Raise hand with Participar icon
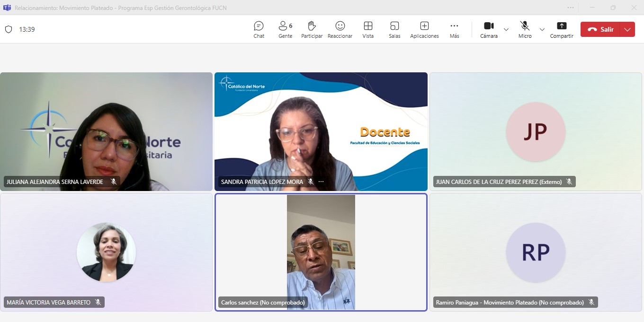Screen dimensions: 644x322 [x=312, y=29]
